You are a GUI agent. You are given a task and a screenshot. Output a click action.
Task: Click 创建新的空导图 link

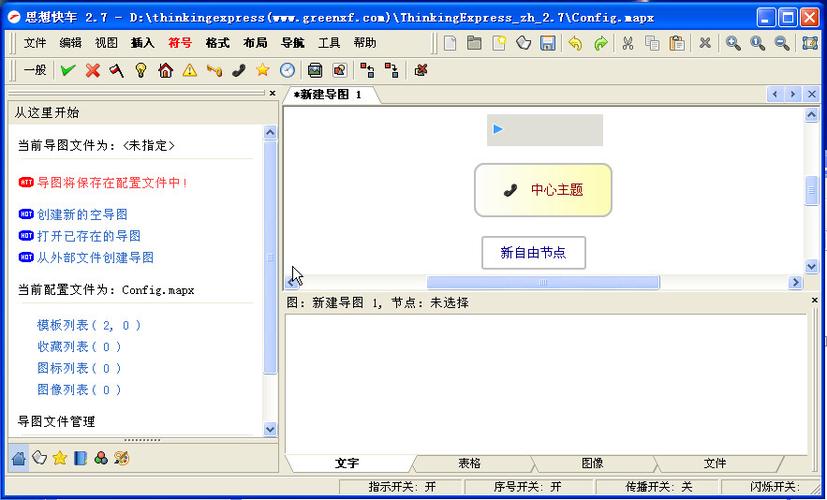[82, 215]
